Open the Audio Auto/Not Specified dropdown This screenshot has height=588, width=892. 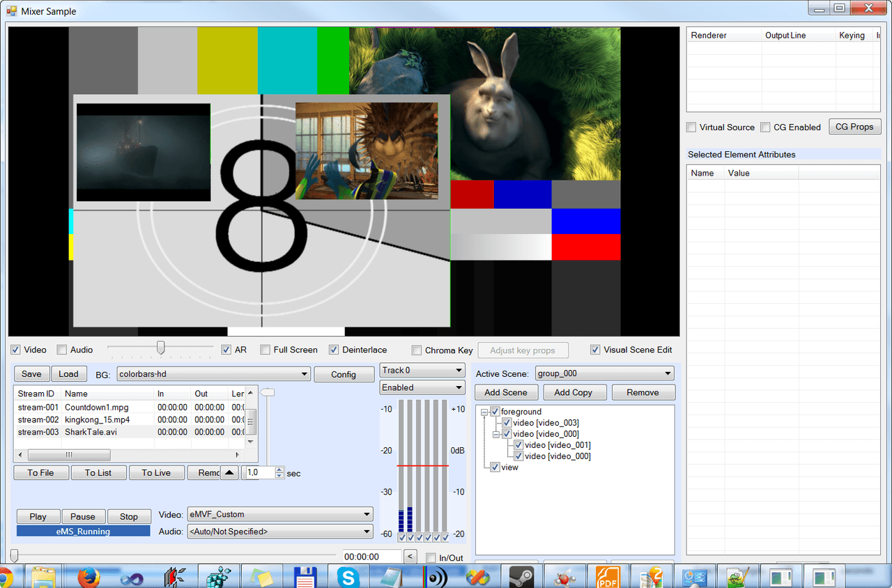point(280,532)
